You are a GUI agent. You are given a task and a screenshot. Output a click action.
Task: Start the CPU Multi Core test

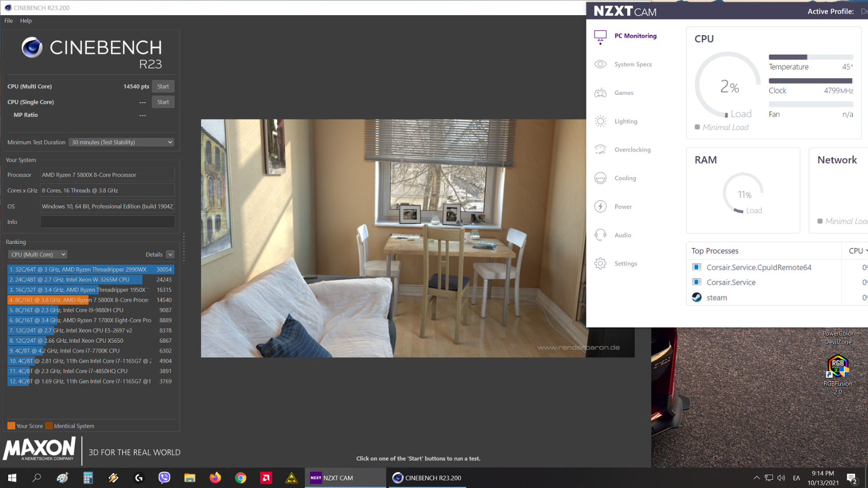point(163,86)
